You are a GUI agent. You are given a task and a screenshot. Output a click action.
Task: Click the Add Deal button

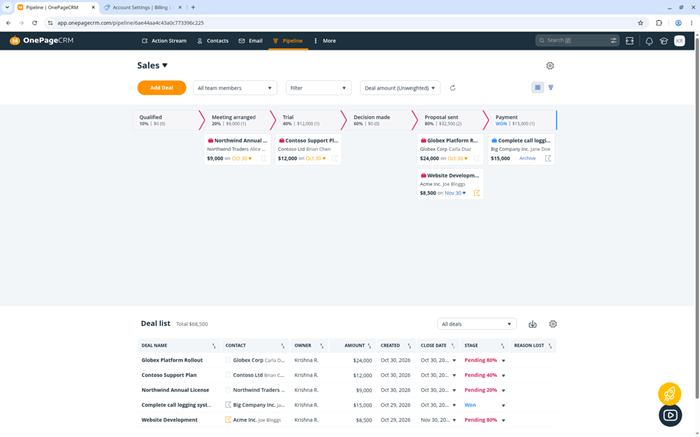pos(162,88)
